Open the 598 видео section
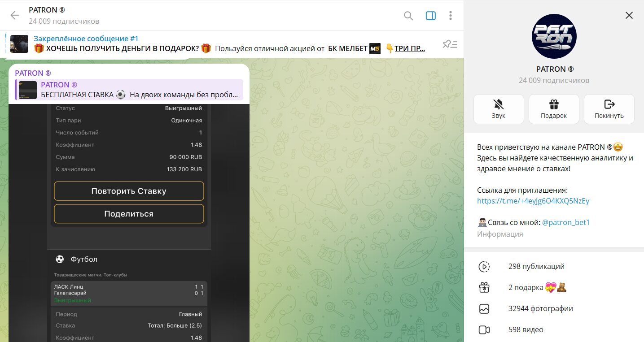The image size is (644, 342). click(554, 330)
